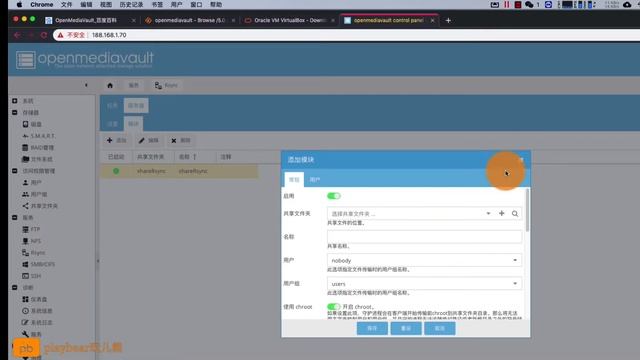Open 仪表盘 dashboard sidebar item
This screenshot has width=640, height=360.
35,299
